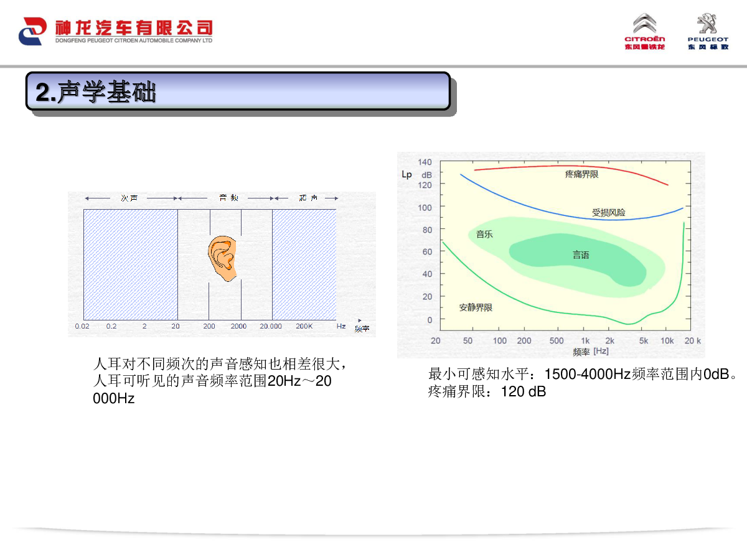Click the "5k" frequency tick label
Viewport: 747px width, 560px height.
coord(644,341)
